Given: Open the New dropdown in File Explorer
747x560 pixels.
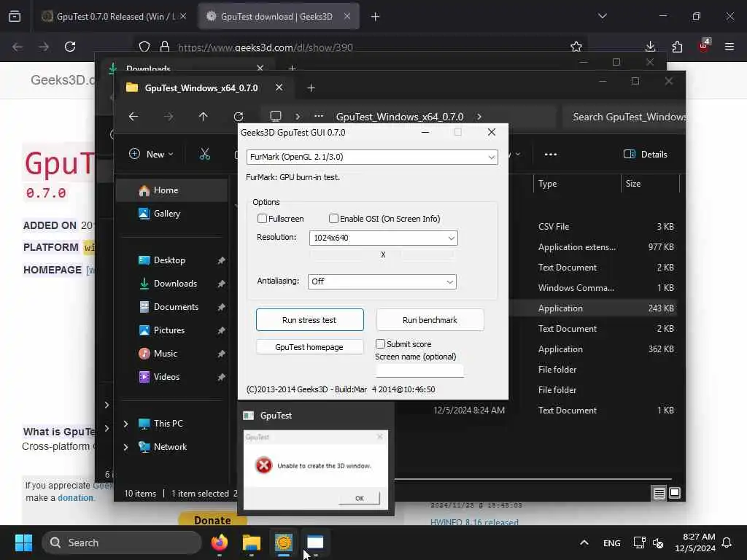Looking at the screenshot, I should tap(152, 154).
